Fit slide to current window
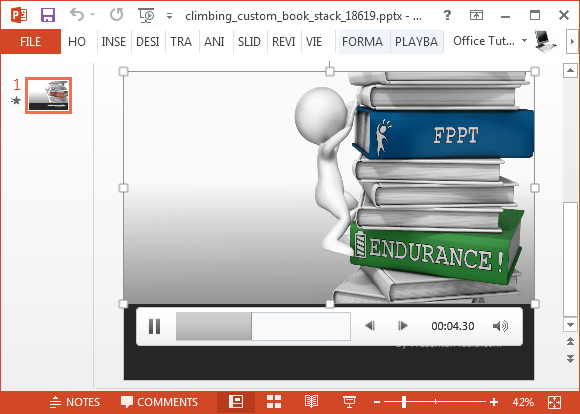Viewport: 580px width, 414px height. point(554,402)
